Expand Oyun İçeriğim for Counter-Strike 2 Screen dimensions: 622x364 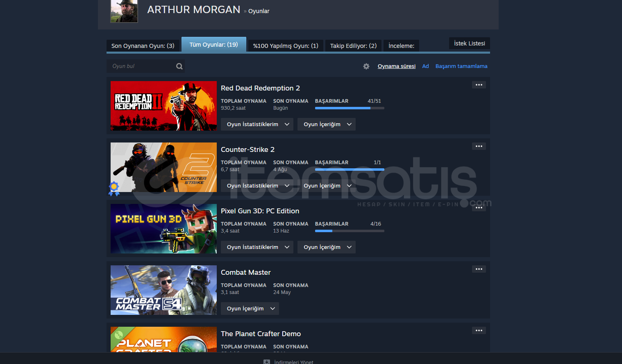[x=327, y=186]
